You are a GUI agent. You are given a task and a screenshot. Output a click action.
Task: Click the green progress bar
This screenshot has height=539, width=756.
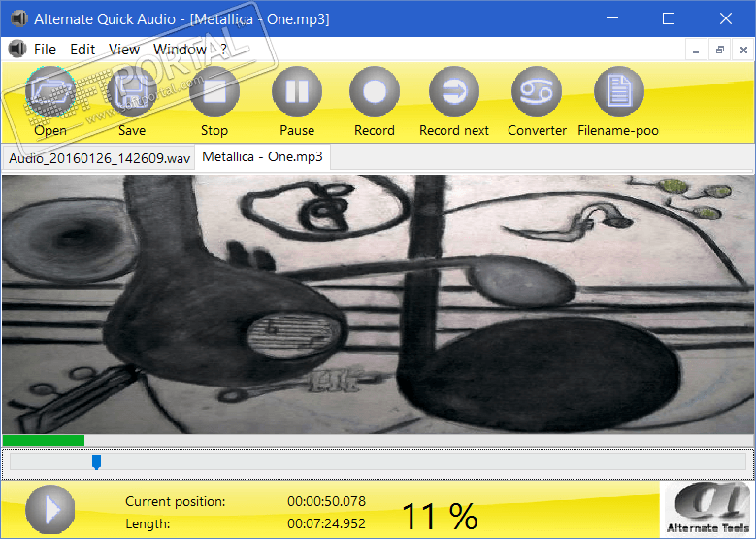point(44,440)
